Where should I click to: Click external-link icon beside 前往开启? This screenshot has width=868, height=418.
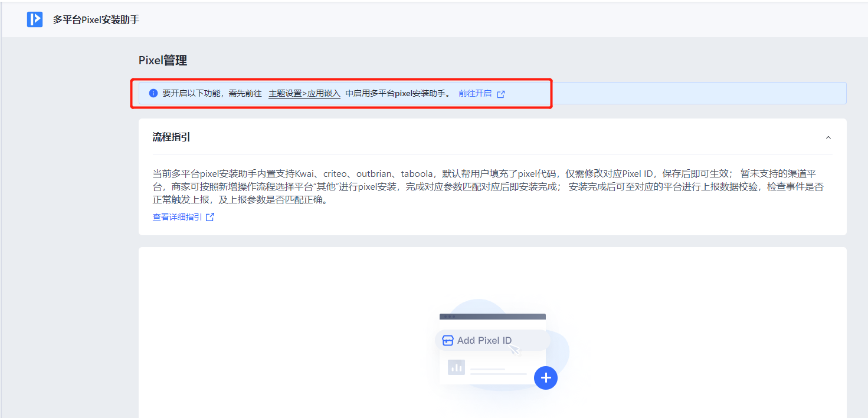(x=501, y=94)
